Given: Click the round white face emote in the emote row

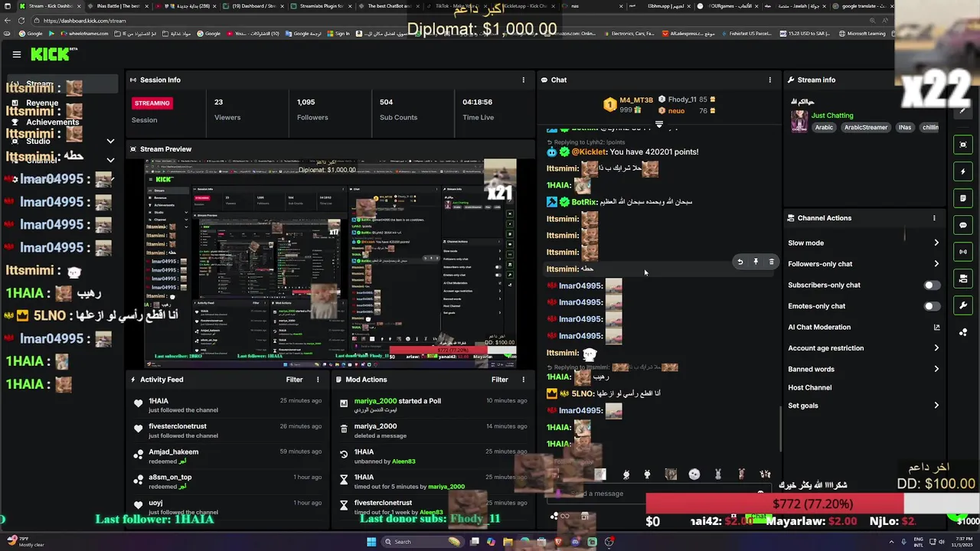Looking at the screenshot, I should tap(694, 474).
